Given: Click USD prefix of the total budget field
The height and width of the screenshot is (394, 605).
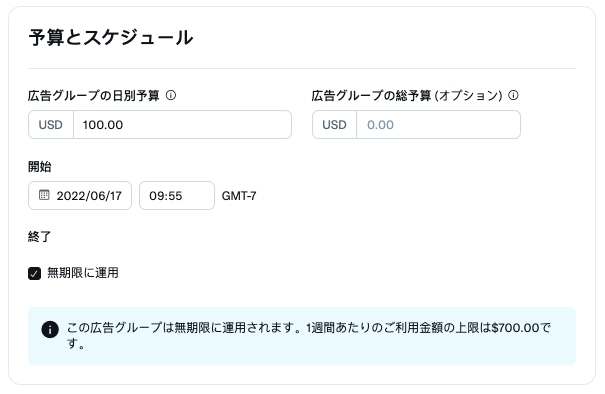Looking at the screenshot, I should click(x=334, y=125).
